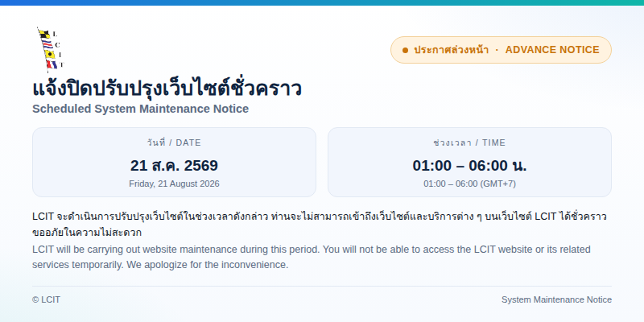Viewport: 644px width, 322px height.
Task: Click the © LCIT footer text
Action: click(x=46, y=299)
